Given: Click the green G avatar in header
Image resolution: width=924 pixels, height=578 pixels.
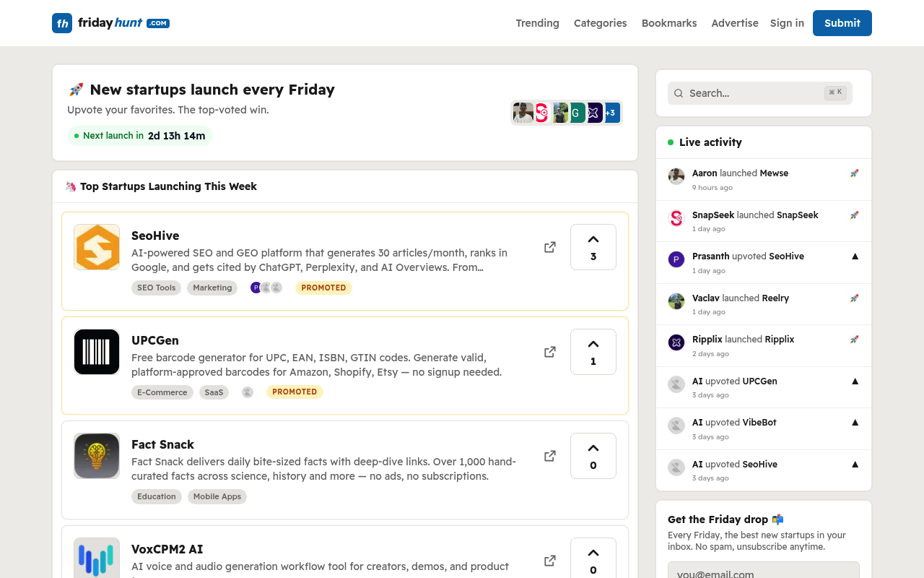Looking at the screenshot, I should coord(576,113).
